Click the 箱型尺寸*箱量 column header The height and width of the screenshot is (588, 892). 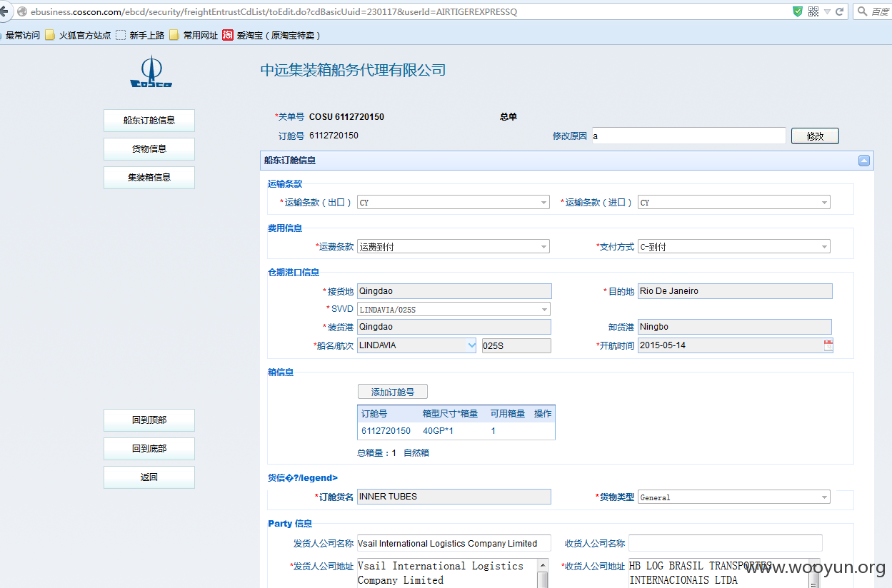[450, 414]
